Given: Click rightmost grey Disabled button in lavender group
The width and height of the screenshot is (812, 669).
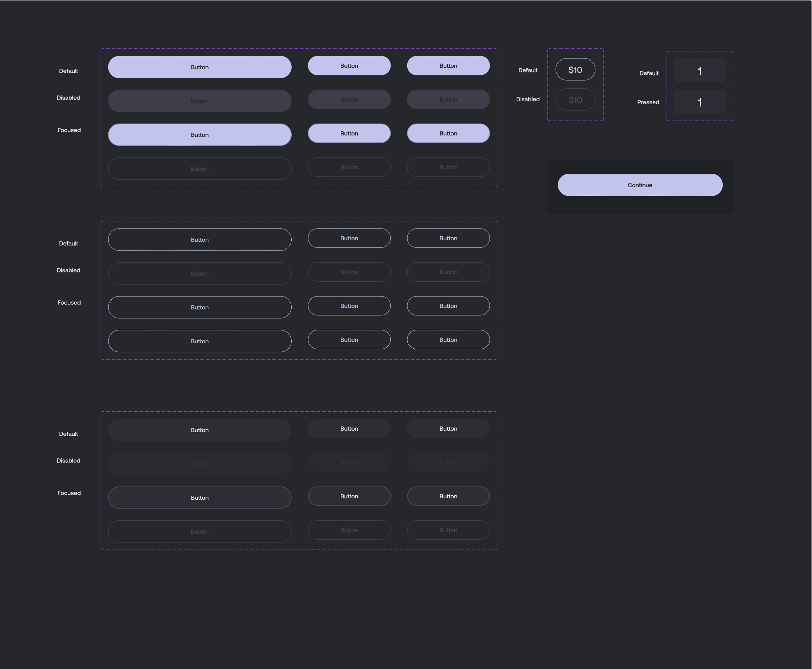Looking at the screenshot, I should pyautogui.click(x=448, y=100).
